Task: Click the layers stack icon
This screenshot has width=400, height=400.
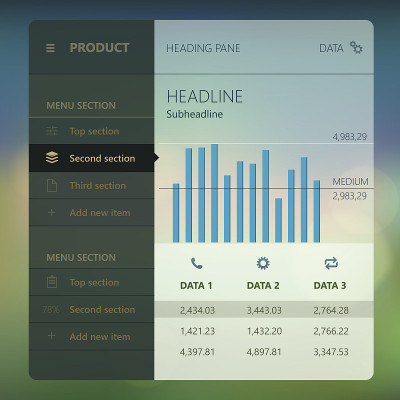Action: pos(52,158)
